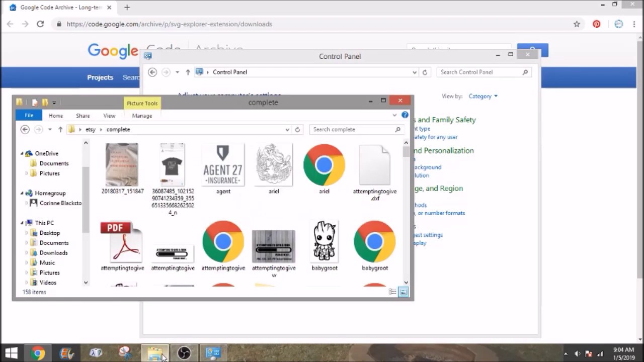The width and height of the screenshot is (644, 362).
Task: Open Family Safety category link
Action: [x=444, y=120]
